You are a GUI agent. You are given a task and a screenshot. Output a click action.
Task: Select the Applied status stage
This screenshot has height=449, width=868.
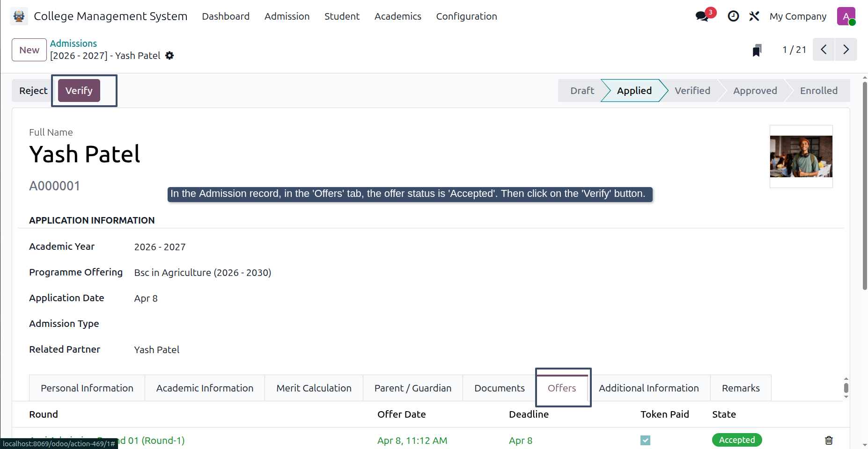pos(634,91)
